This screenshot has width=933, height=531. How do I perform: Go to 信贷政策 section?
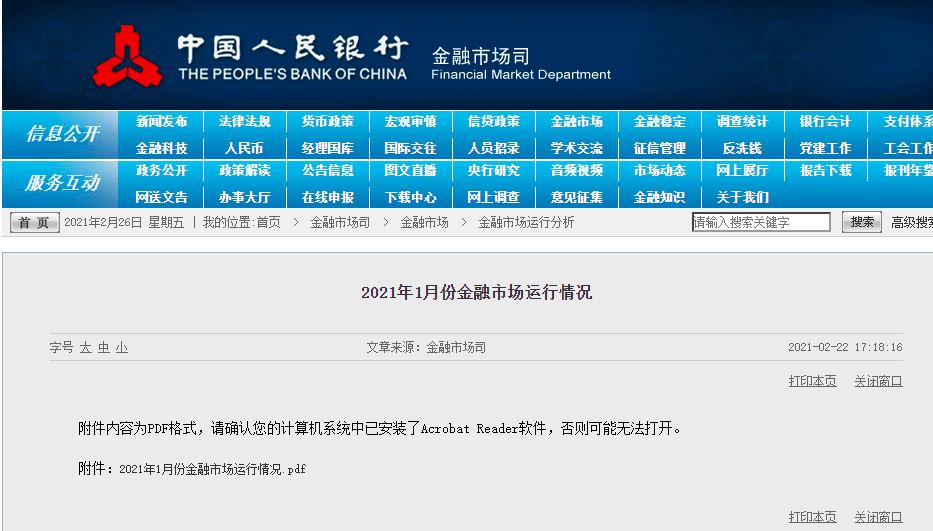[x=493, y=121]
